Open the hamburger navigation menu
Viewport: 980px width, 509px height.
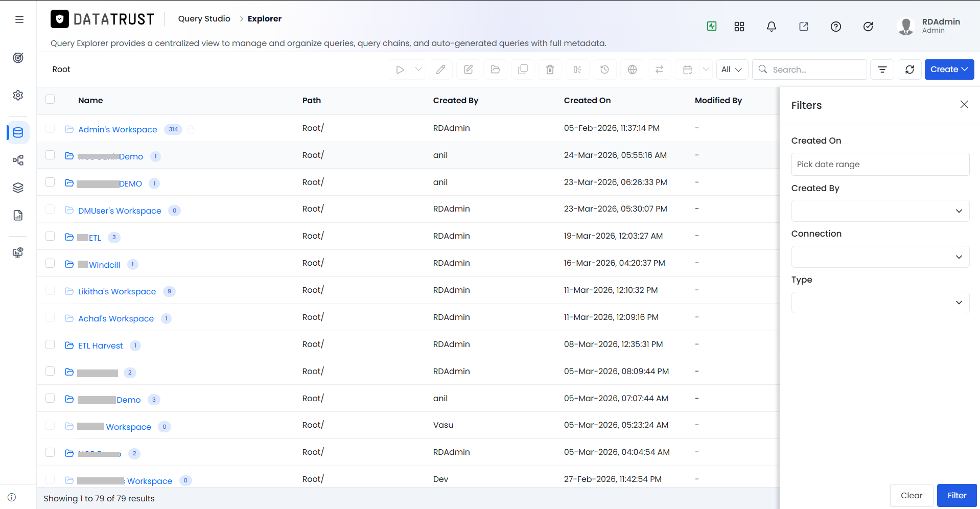pyautogui.click(x=19, y=19)
